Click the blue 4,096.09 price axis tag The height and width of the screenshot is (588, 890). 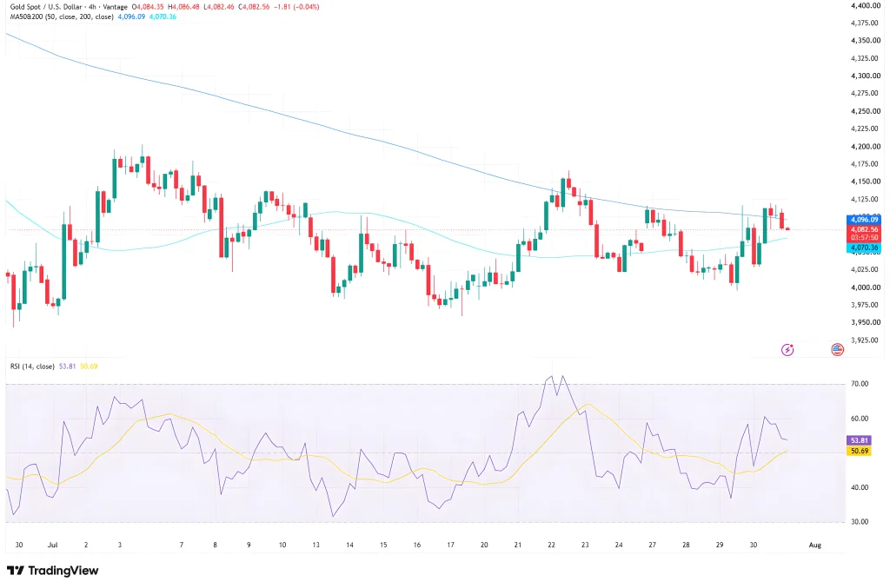click(x=864, y=220)
